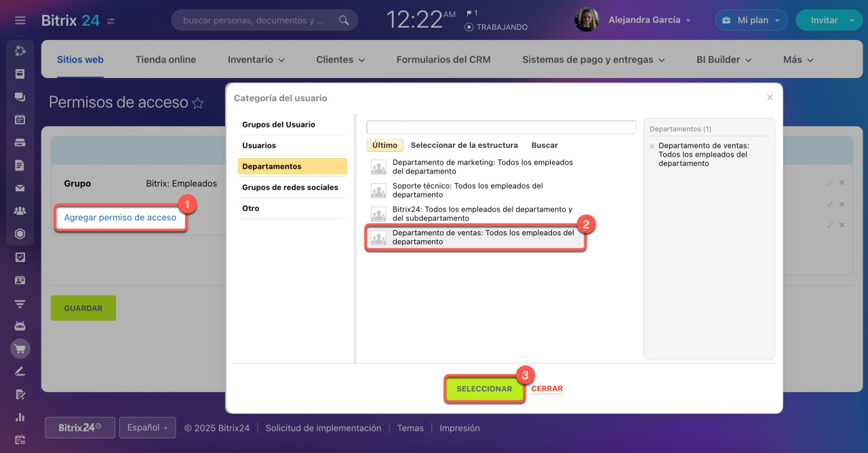Expand the Inventario dropdown menu
868x453 pixels.
256,60
